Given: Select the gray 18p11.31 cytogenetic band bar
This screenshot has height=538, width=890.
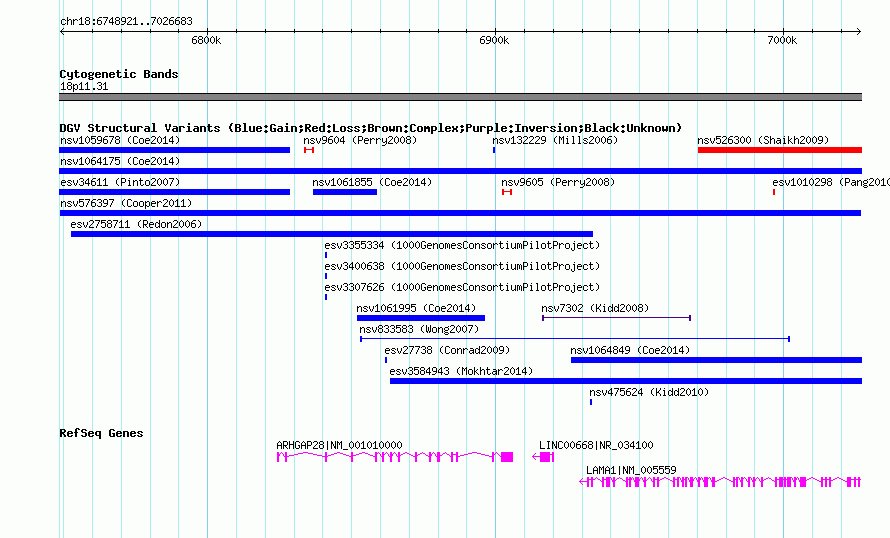Looking at the screenshot, I should click(460, 97).
